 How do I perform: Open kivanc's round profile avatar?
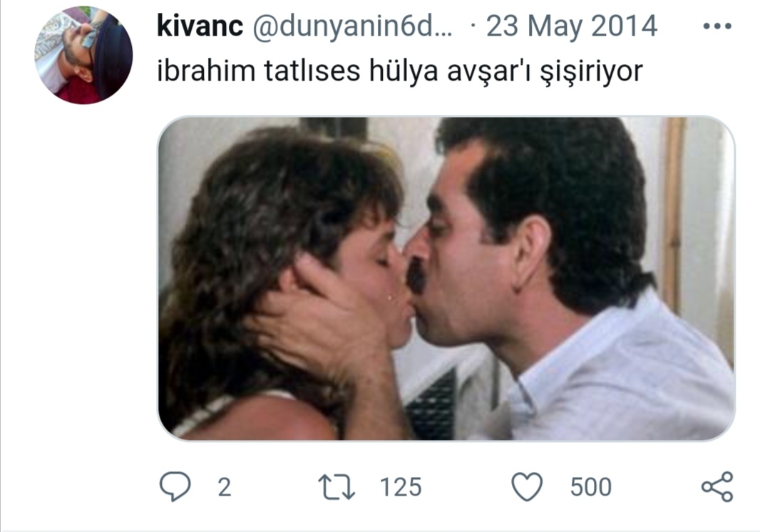click(83, 55)
